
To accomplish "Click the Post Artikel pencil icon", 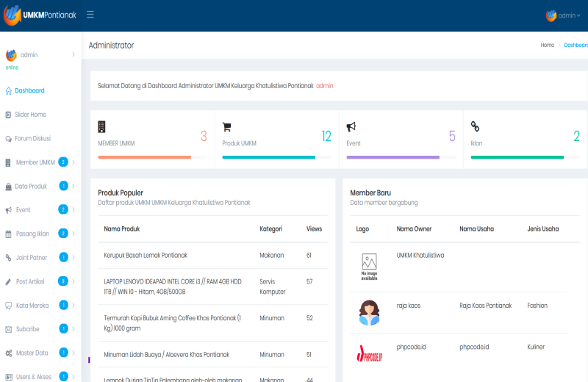I will click(8, 282).
